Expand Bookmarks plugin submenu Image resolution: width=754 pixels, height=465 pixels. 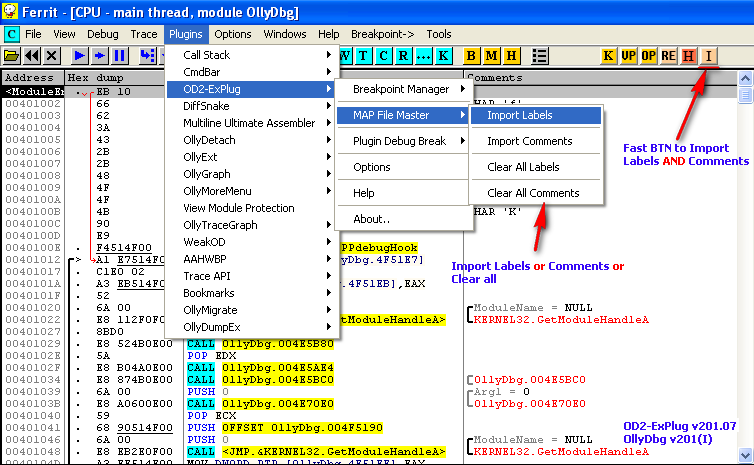pyautogui.click(x=251, y=293)
